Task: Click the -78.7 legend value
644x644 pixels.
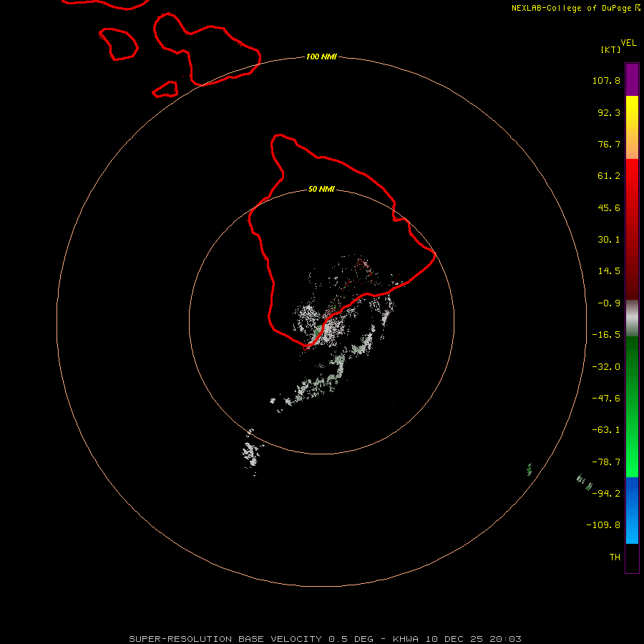Action: pyautogui.click(x=606, y=462)
